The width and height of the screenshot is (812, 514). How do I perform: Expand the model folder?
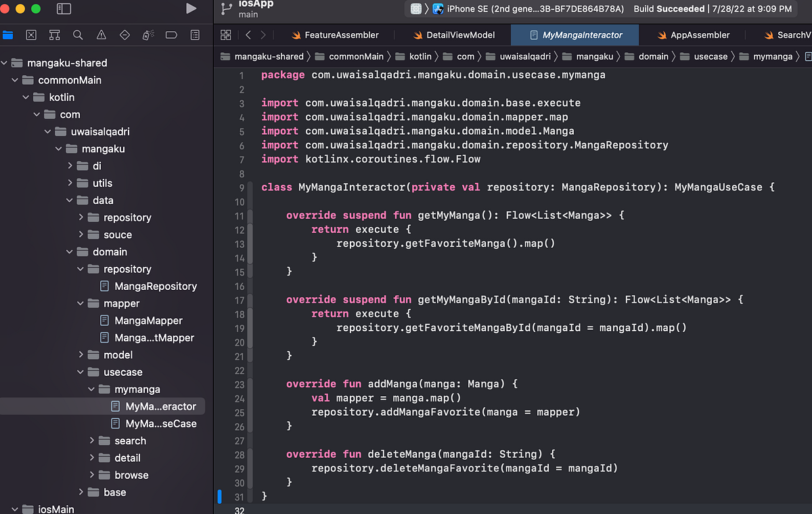(81, 354)
